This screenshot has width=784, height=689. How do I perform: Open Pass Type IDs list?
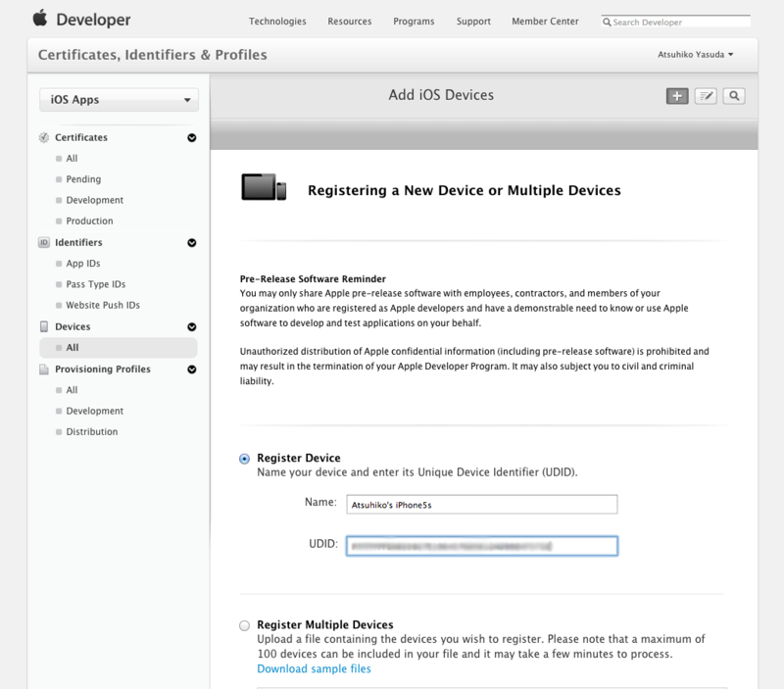click(95, 284)
